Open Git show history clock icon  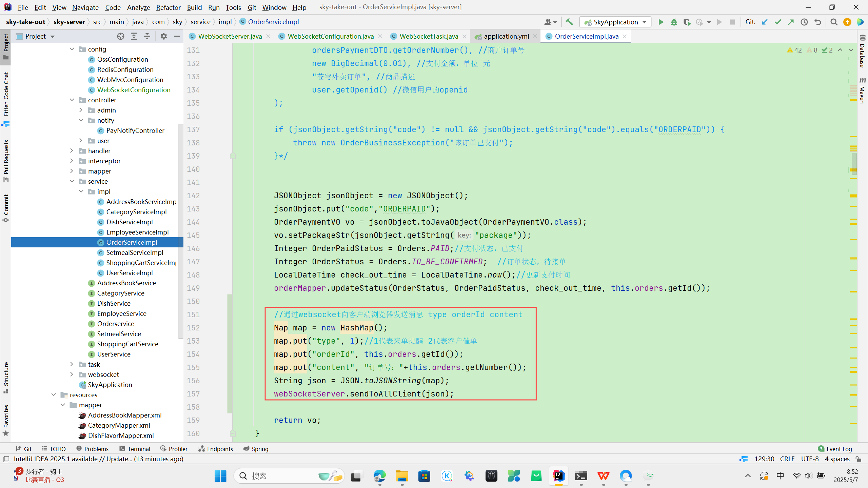pyautogui.click(x=804, y=22)
